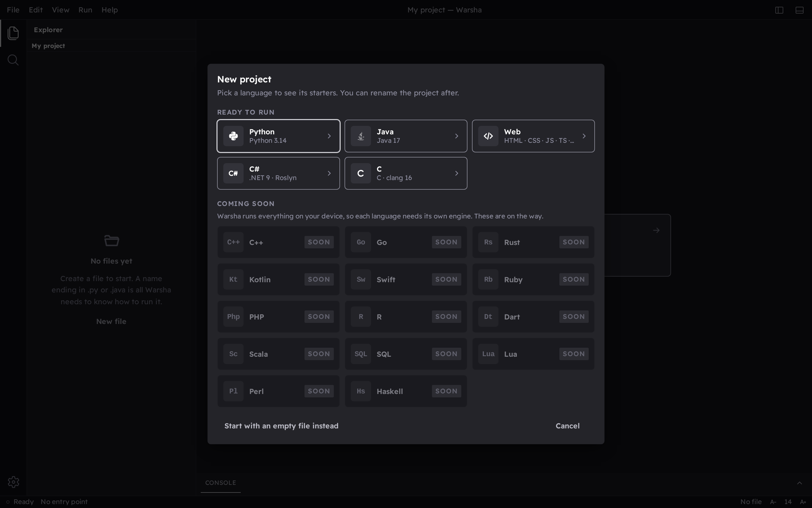
Task: Click the Sc Scala badge icon
Action: pyautogui.click(x=233, y=354)
